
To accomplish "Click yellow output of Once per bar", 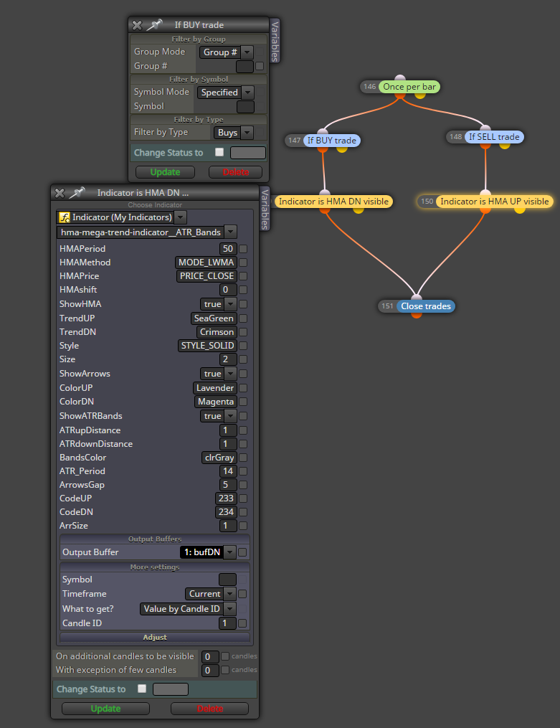I will point(420,95).
